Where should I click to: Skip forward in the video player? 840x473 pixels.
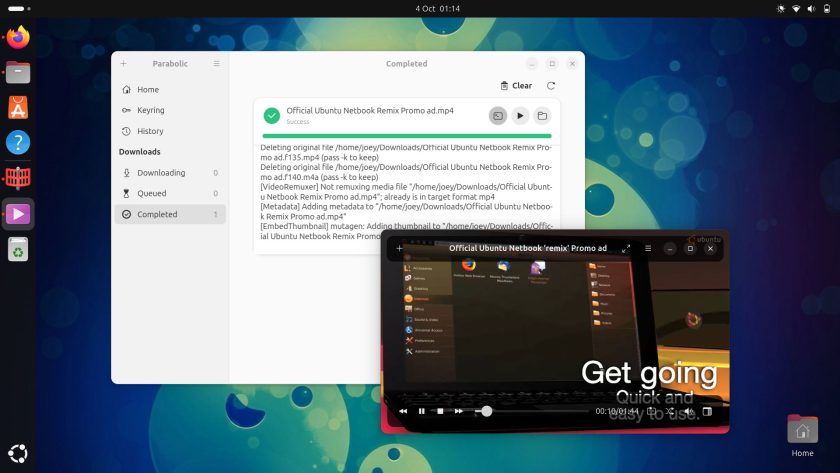click(459, 411)
